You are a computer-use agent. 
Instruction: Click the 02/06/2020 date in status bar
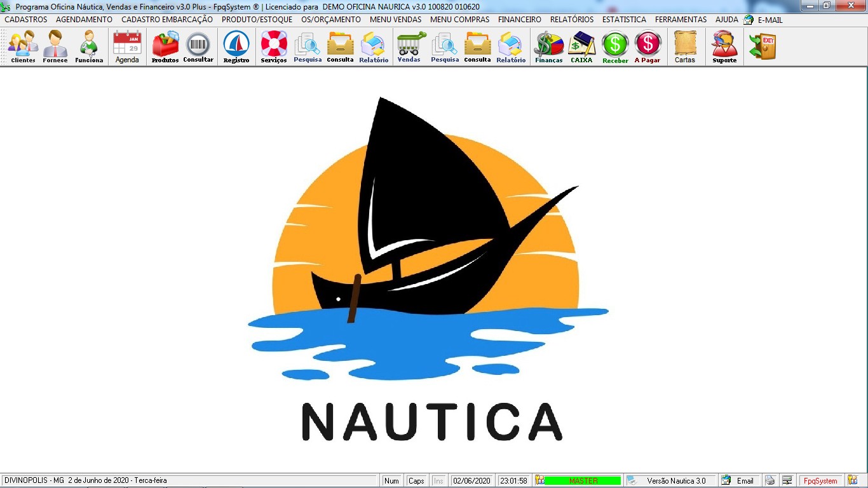coord(471,480)
